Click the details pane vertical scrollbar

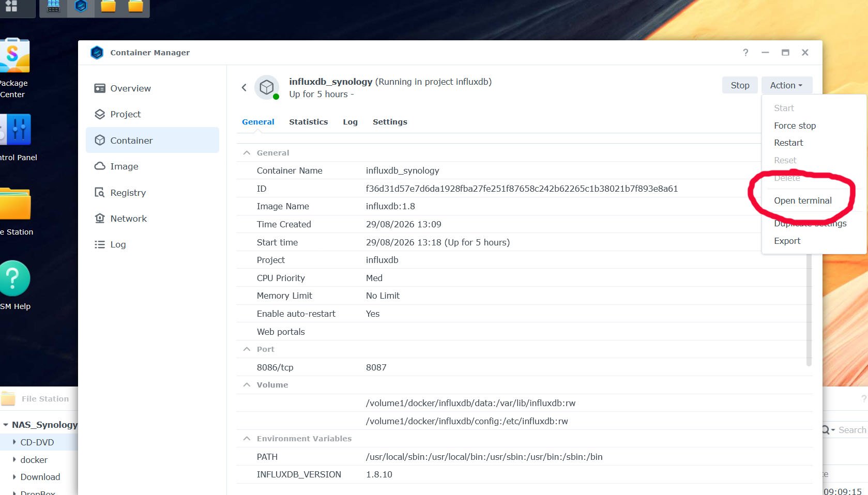809,310
